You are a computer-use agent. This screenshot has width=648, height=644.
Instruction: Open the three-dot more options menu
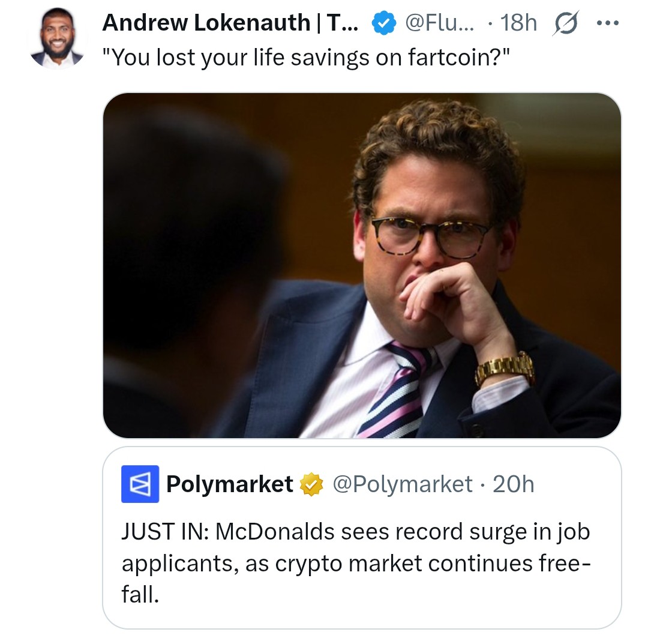pyautogui.click(x=607, y=23)
